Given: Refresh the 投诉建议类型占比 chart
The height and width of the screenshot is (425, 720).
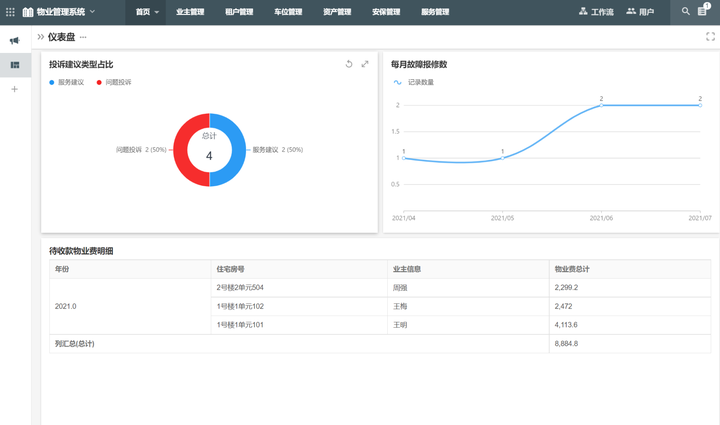Looking at the screenshot, I should click(x=349, y=64).
